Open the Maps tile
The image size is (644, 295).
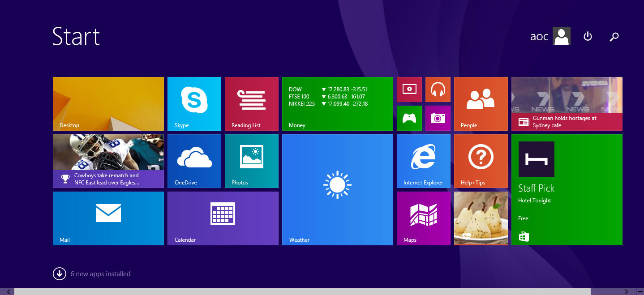(x=424, y=218)
